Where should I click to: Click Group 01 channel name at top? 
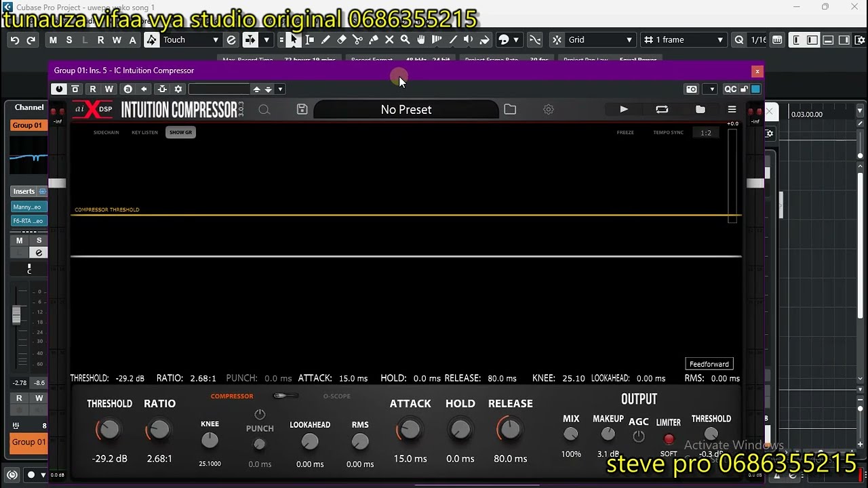coord(27,125)
